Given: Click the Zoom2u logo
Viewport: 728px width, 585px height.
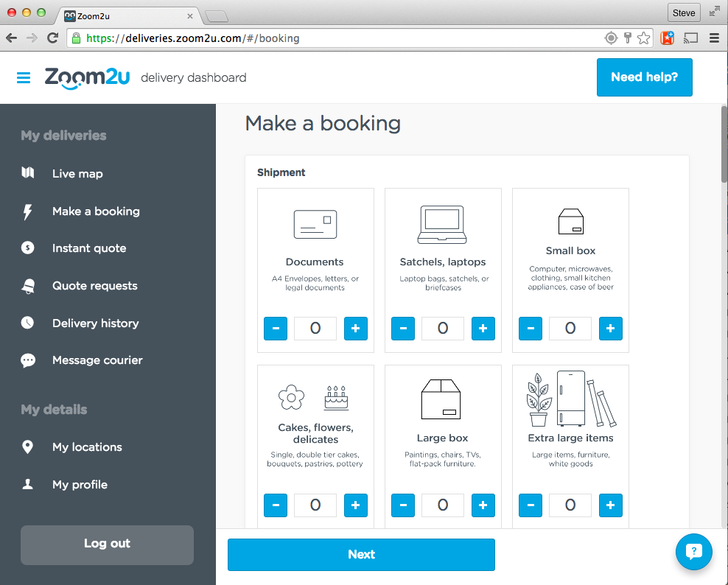Looking at the screenshot, I should [87, 77].
